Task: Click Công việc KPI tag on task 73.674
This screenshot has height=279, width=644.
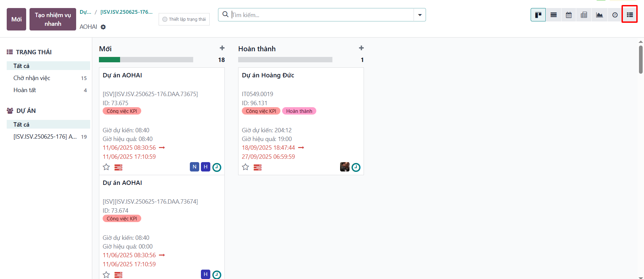Action: coord(122,218)
